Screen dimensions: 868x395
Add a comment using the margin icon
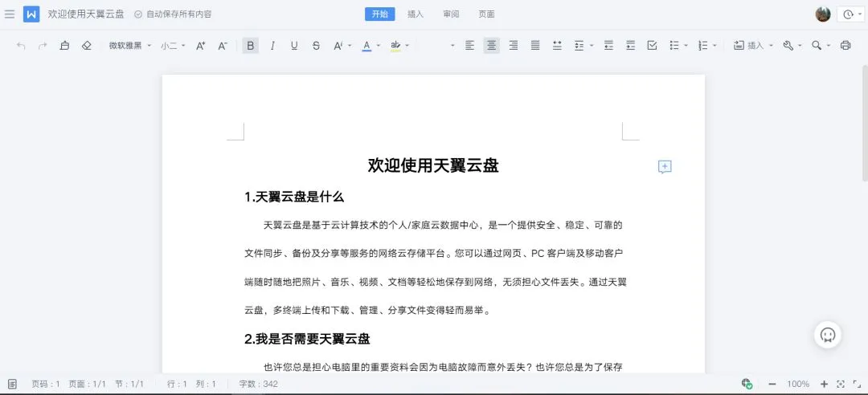pos(665,167)
